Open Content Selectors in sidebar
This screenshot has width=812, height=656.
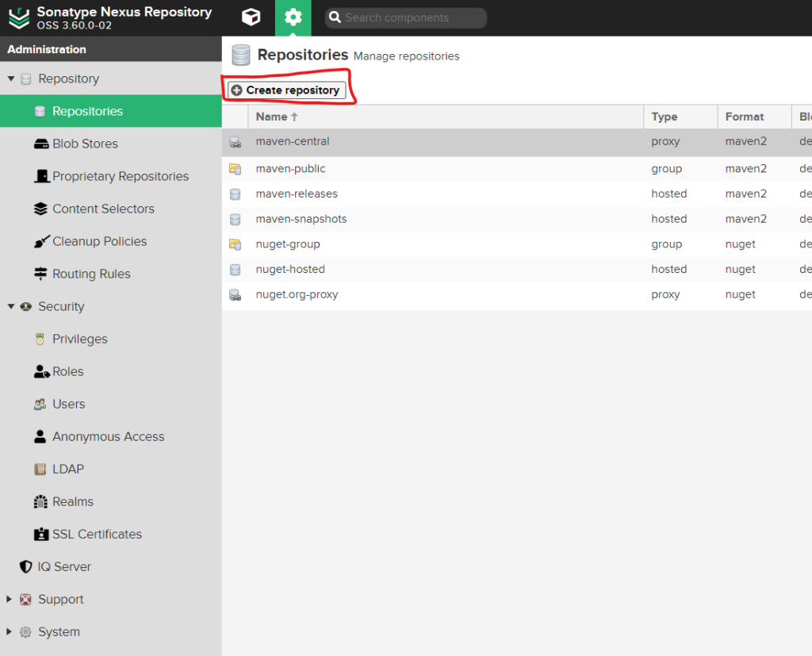103,209
